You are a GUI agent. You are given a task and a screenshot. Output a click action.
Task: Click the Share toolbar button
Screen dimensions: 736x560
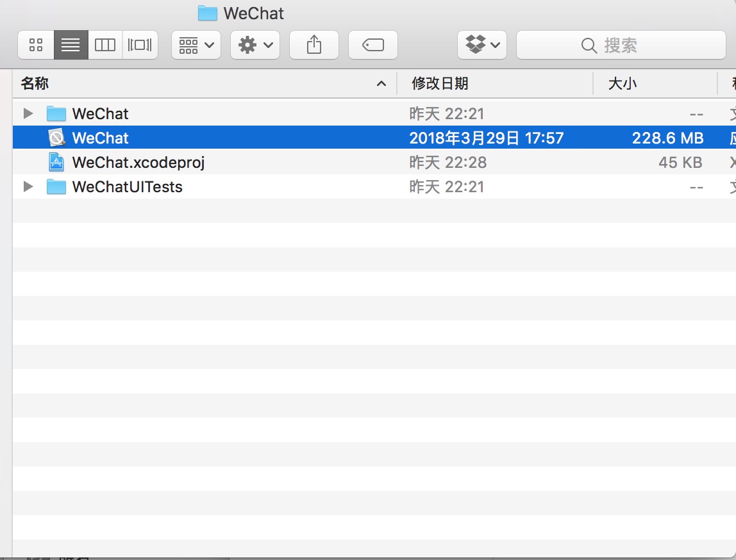pos(314,45)
